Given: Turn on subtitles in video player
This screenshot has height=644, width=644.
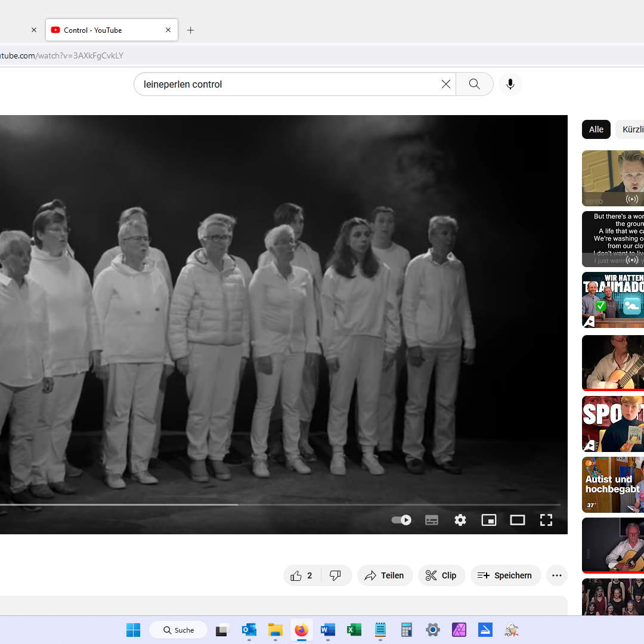Looking at the screenshot, I should click(432, 520).
